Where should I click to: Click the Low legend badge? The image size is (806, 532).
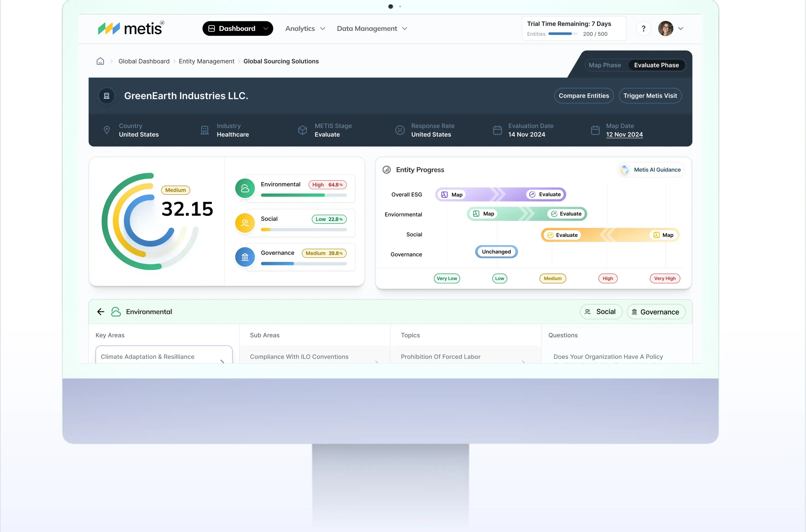click(499, 278)
